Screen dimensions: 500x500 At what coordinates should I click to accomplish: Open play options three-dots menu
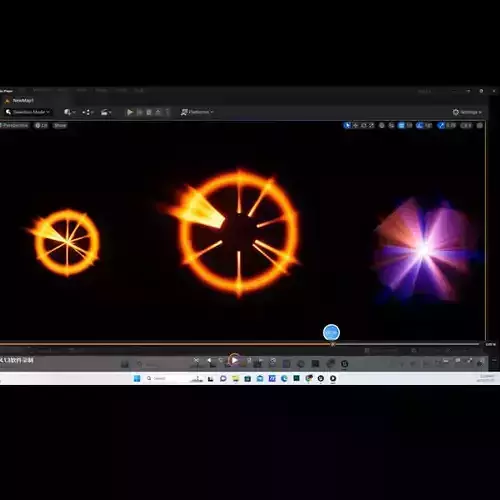click(167, 112)
